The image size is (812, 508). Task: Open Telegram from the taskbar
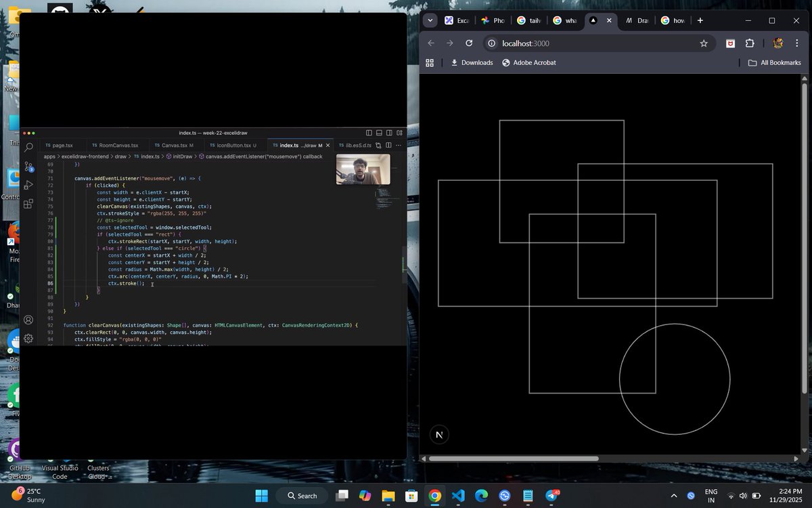(x=551, y=496)
